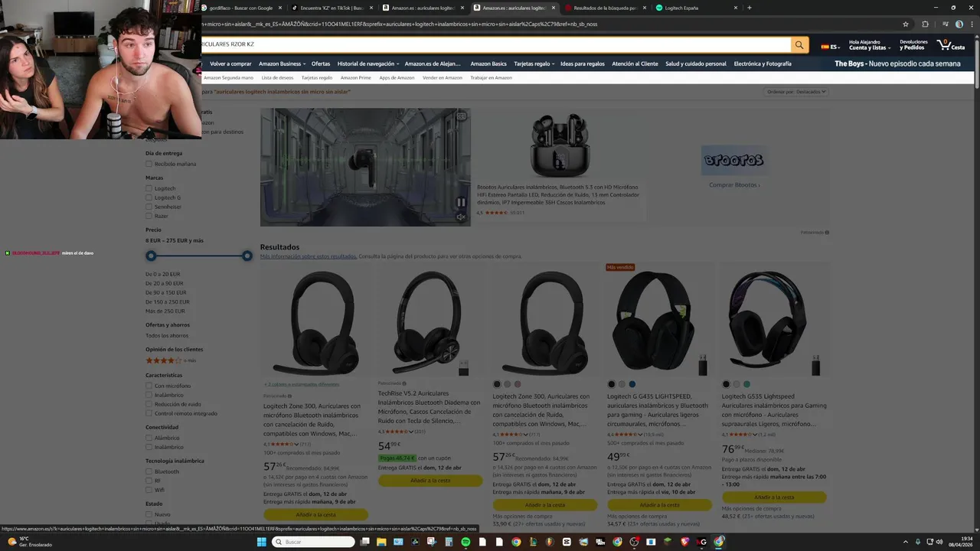Open Más información sobre estos resultados
The width and height of the screenshot is (980, 551).
308,256
